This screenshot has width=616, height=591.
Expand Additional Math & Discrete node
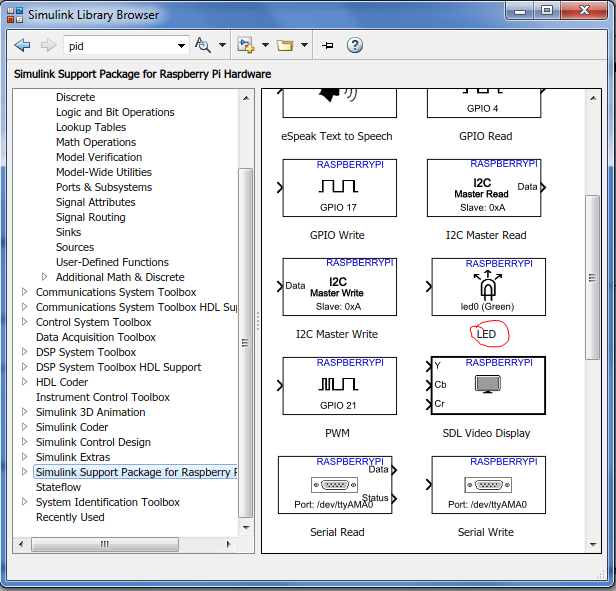[45, 277]
